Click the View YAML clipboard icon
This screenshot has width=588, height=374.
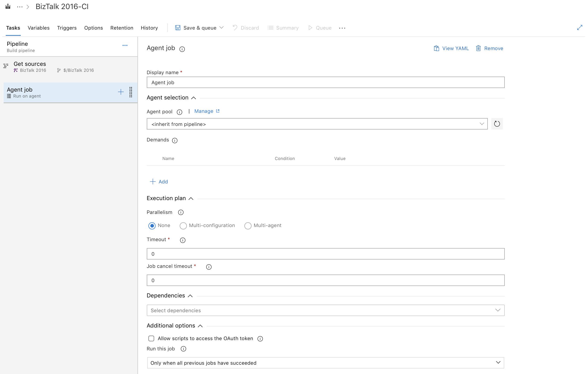(436, 48)
